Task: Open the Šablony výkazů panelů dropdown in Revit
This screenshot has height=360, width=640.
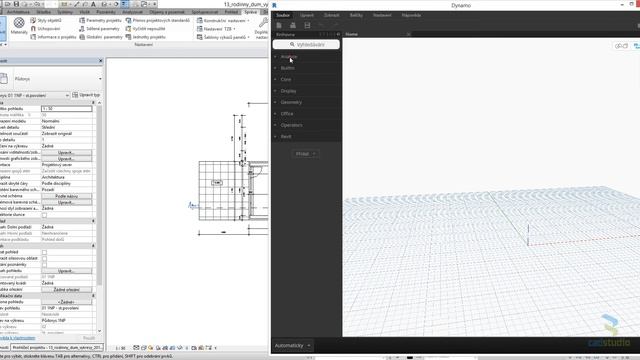Action: coord(223,37)
